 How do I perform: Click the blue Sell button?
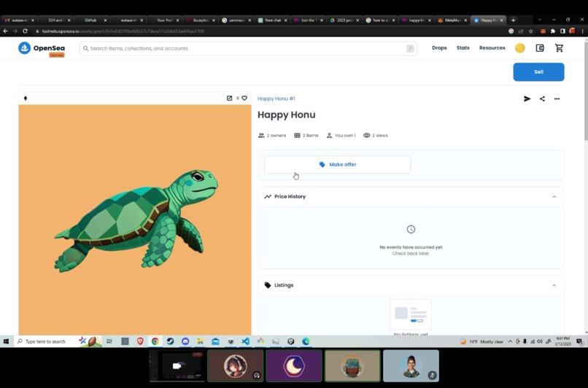(538, 72)
